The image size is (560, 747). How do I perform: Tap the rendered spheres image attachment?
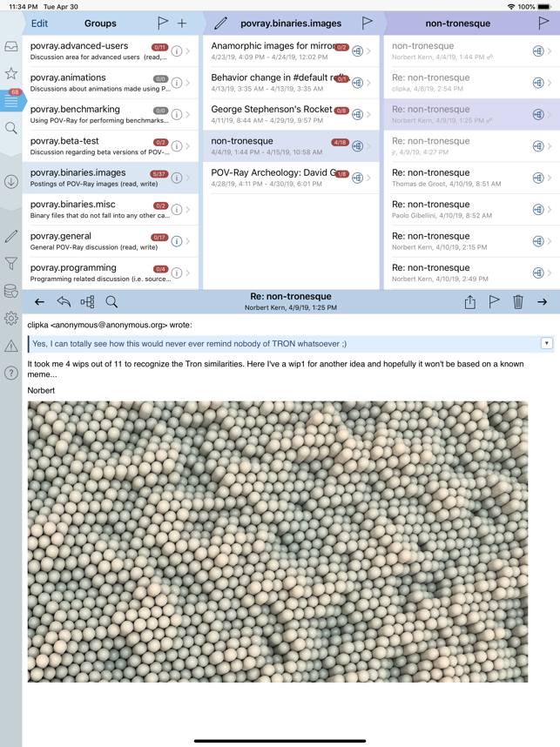pos(277,542)
